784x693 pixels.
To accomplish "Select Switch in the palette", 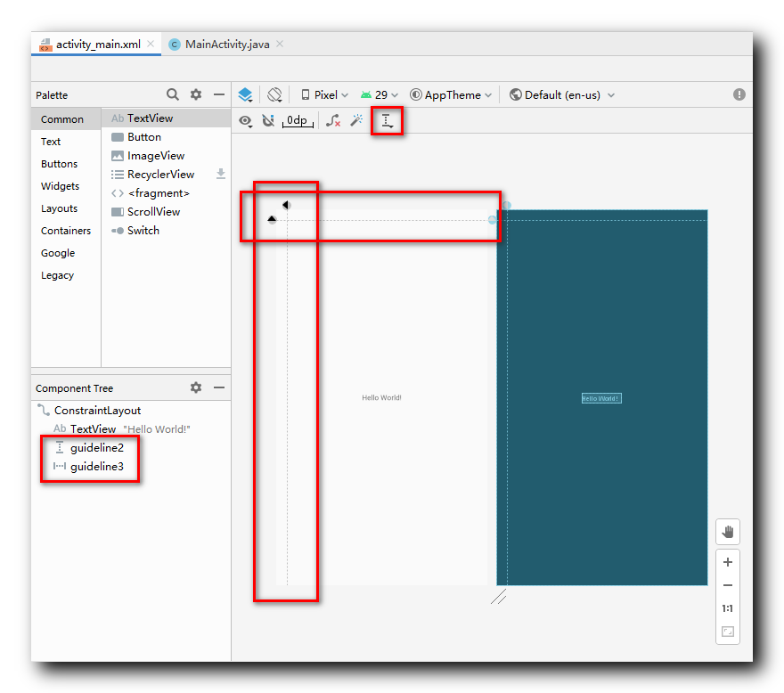I will (x=166, y=231).
